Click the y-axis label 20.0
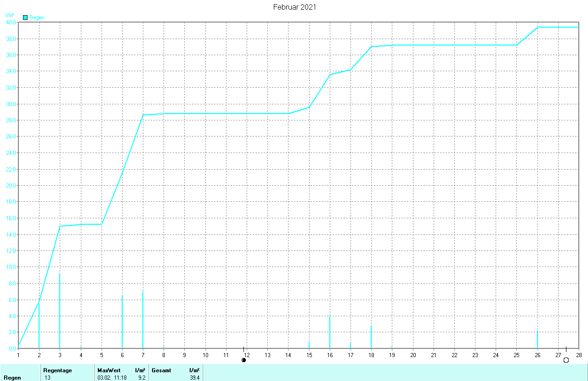This screenshot has height=381, width=588. point(11,186)
